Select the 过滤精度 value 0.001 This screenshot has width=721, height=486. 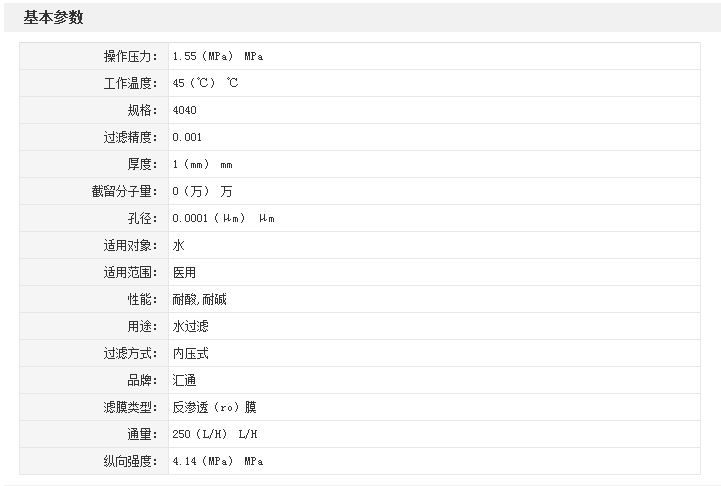(187, 137)
